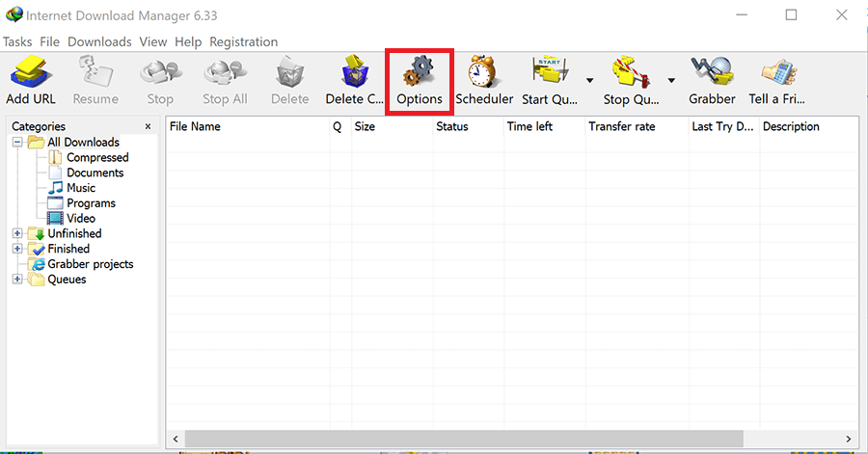Maximize the Internet Download Manager window
This screenshot has width=868, height=454.
791,14
